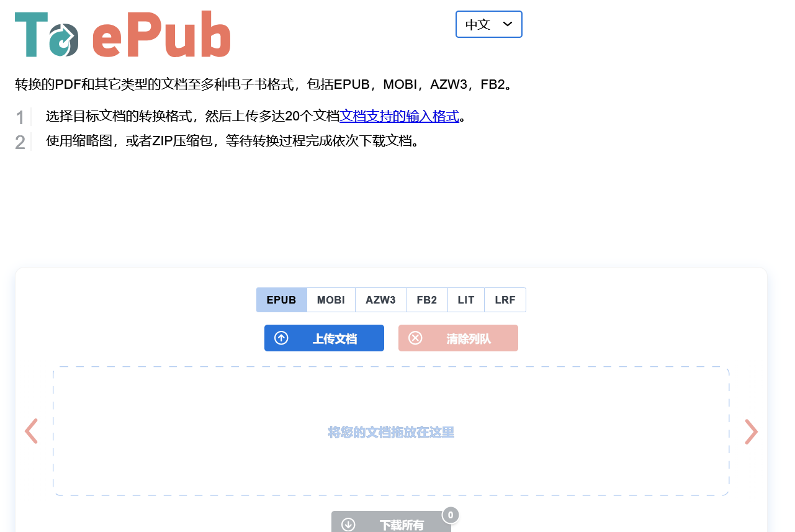Viewport: 795px width, 532px height.
Task: Click the To ePub logo
Action: tap(122, 35)
